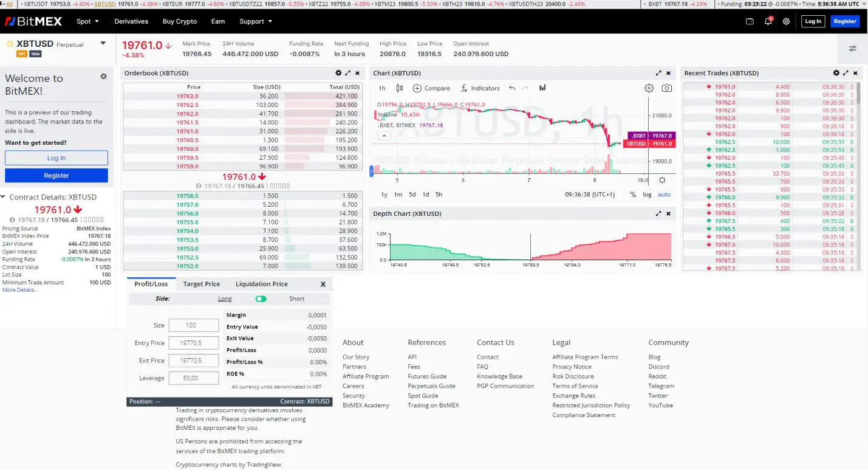Open the Support dropdown menu

[256, 21]
